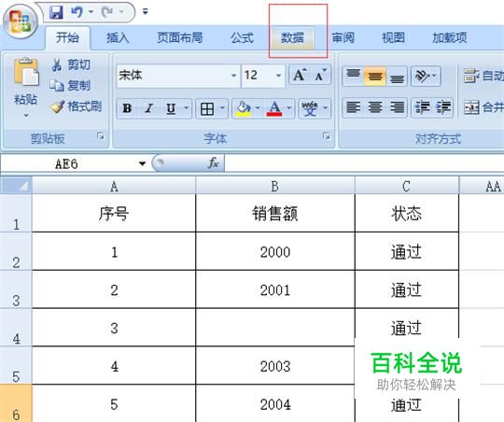Select cell containing 2001
This screenshot has width=504, height=422.
(275, 289)
